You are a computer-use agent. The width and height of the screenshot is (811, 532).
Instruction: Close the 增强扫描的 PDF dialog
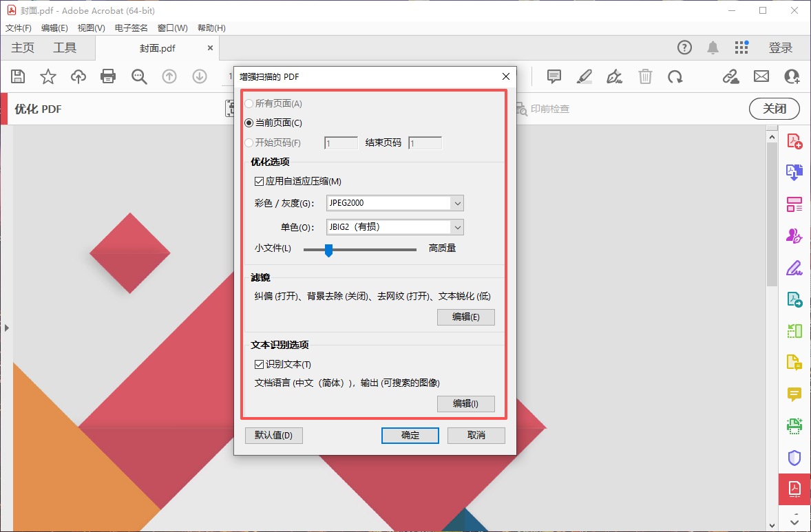(506, 76)
